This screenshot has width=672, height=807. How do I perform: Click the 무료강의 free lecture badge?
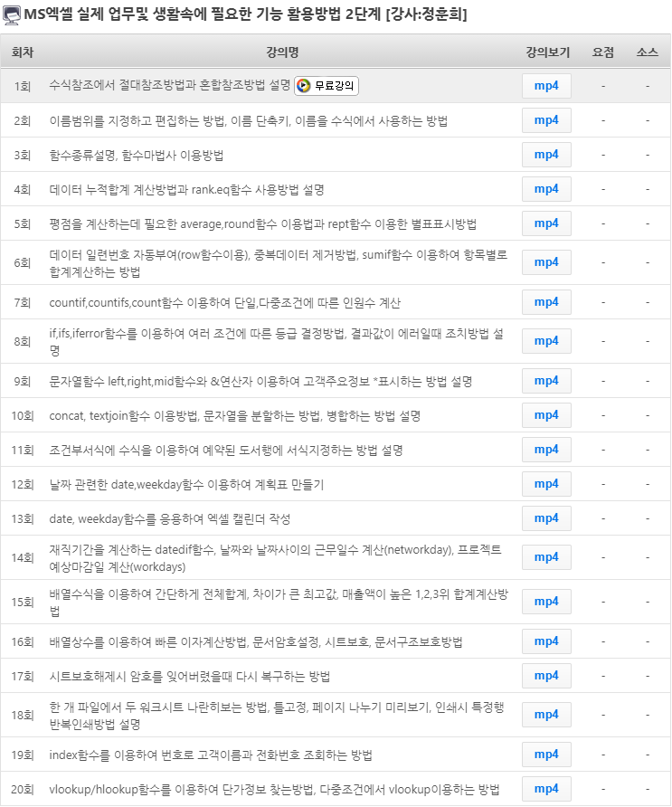327,85
